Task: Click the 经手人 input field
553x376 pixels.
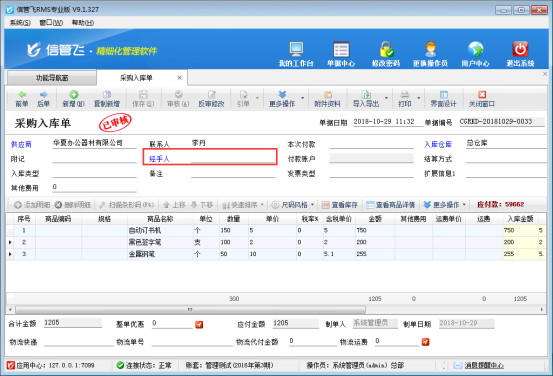Action: tap(233, 158)
